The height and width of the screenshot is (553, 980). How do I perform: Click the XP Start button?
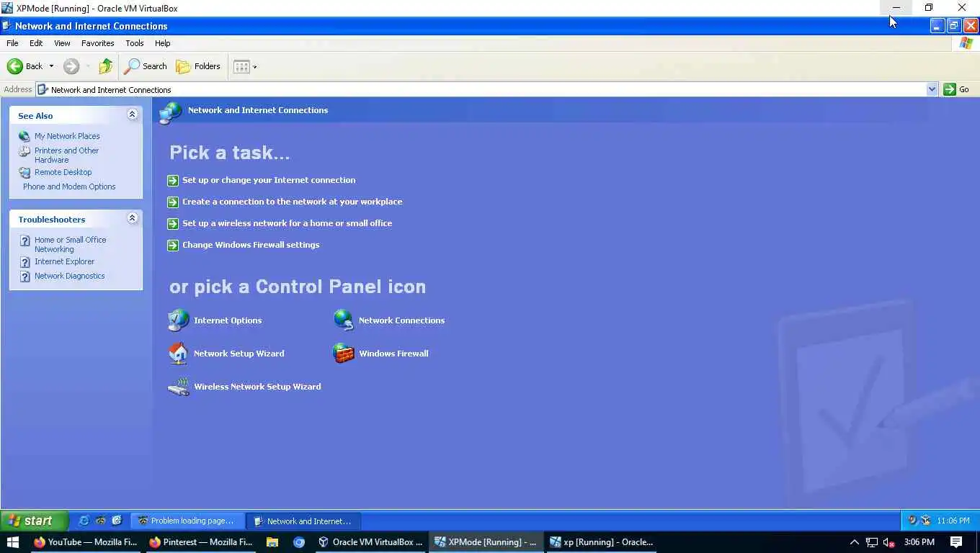34,521
